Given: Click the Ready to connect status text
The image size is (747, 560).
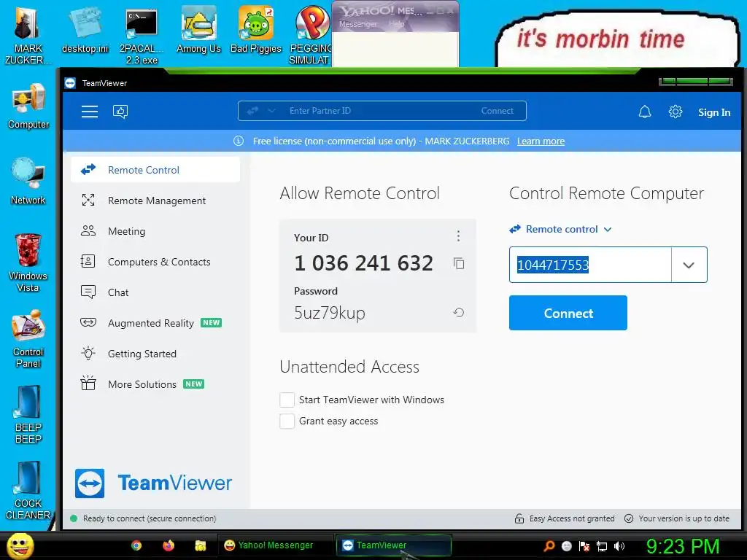Looking at the screenshot, I should [x=149, y=518].
